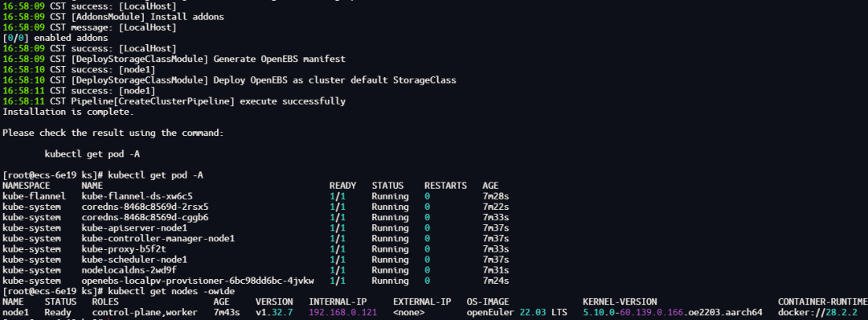Select the coredns-8468c8569d-cggb6 pod name
868x320 pixels.
click(145, 217)
